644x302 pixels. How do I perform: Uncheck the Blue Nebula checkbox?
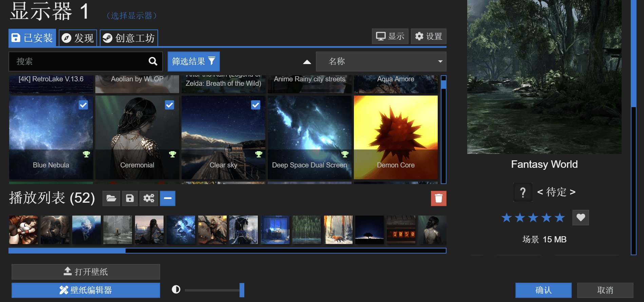83,105
